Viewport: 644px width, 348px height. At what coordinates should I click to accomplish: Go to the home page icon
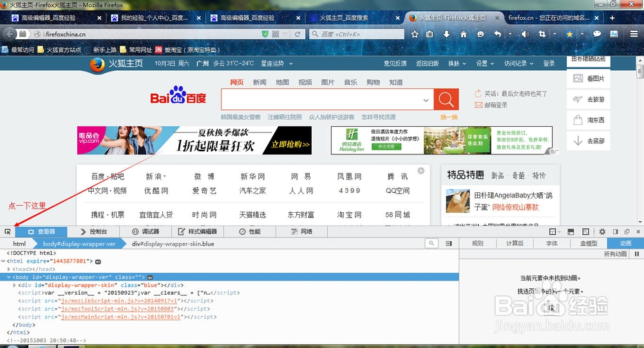click(x=463, y=34)
